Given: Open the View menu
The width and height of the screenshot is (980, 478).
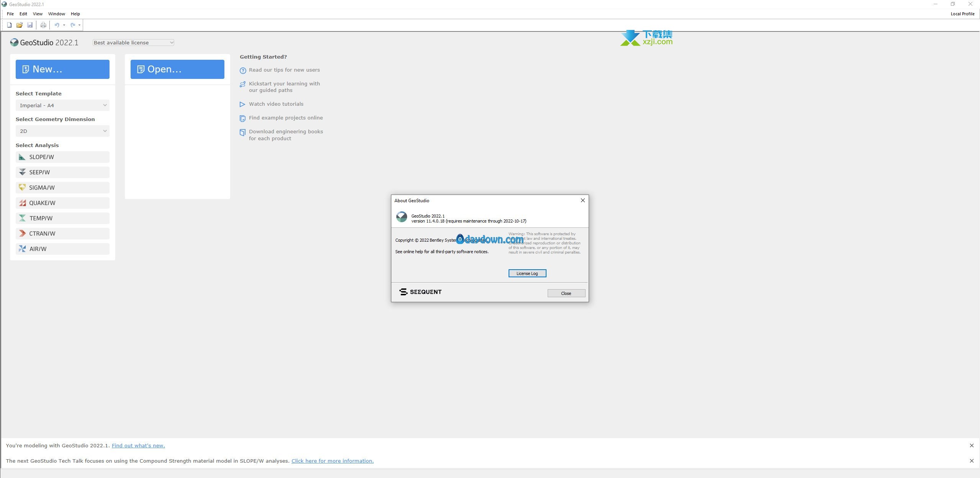Looking at the screenshot, I should 38,14.
